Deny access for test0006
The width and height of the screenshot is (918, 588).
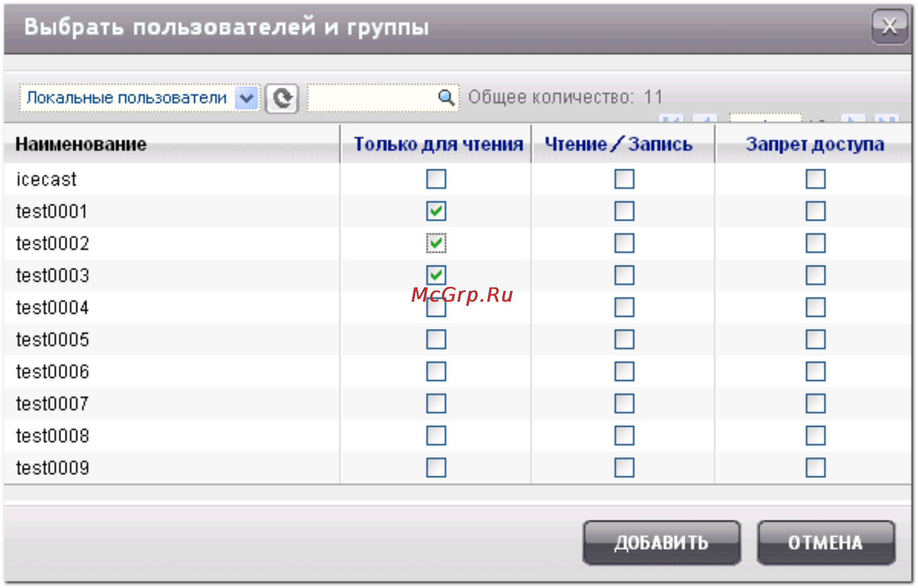816,372
